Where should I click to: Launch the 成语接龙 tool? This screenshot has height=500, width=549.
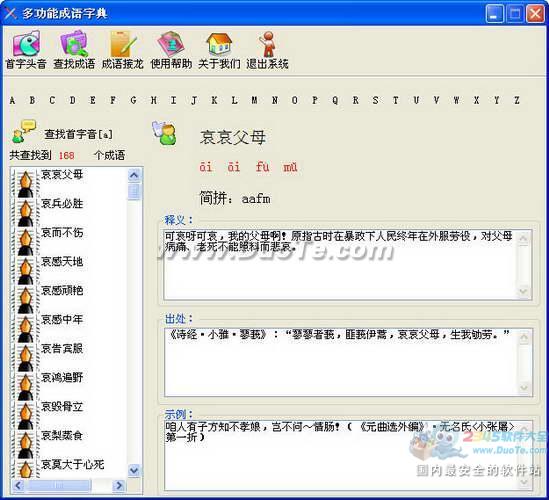point(123,44)
